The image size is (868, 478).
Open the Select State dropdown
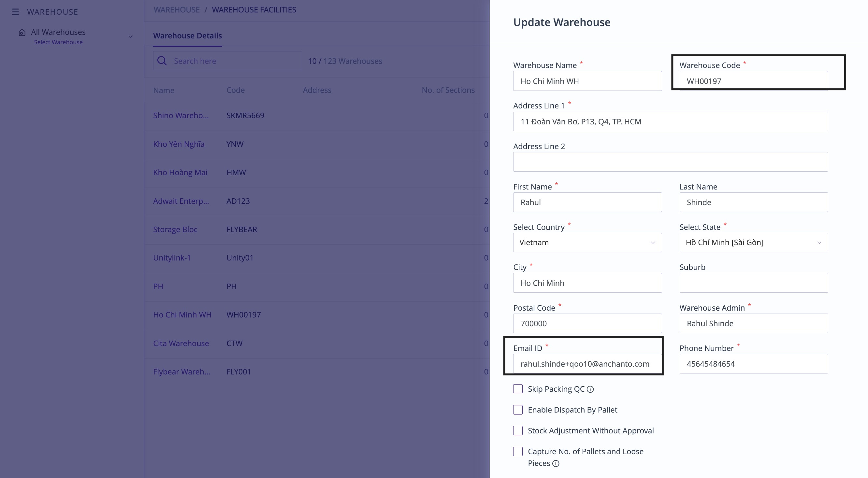[x=753, y=242]
